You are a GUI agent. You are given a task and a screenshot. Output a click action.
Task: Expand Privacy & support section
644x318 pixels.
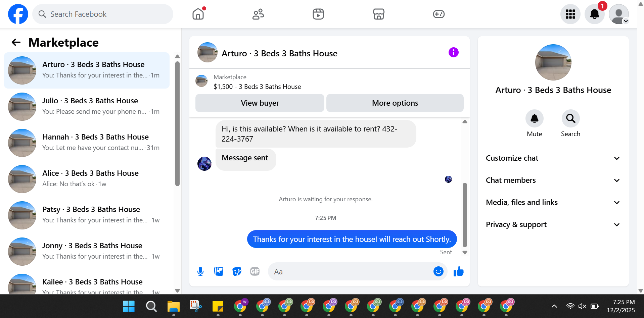coord(553,224)
